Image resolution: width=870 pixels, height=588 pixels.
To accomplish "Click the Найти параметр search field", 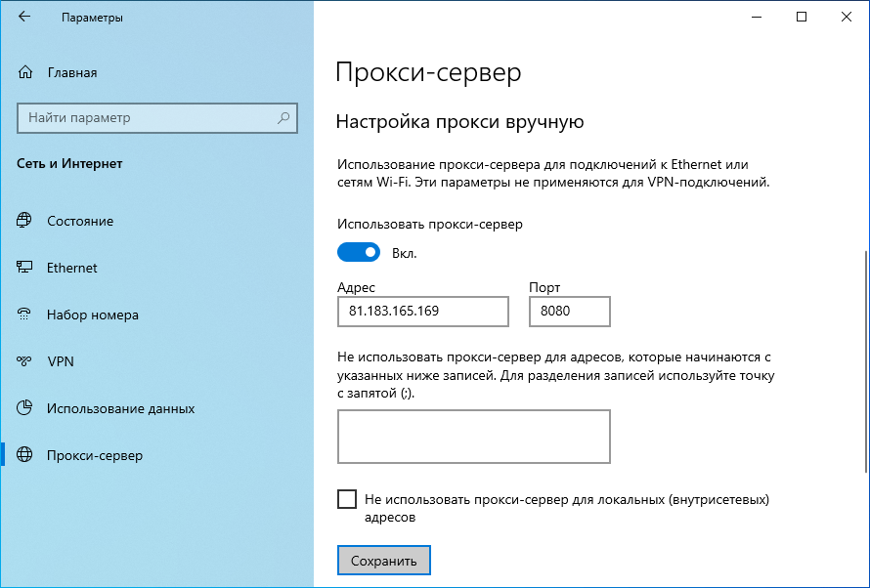I will [x=157, y=117].
